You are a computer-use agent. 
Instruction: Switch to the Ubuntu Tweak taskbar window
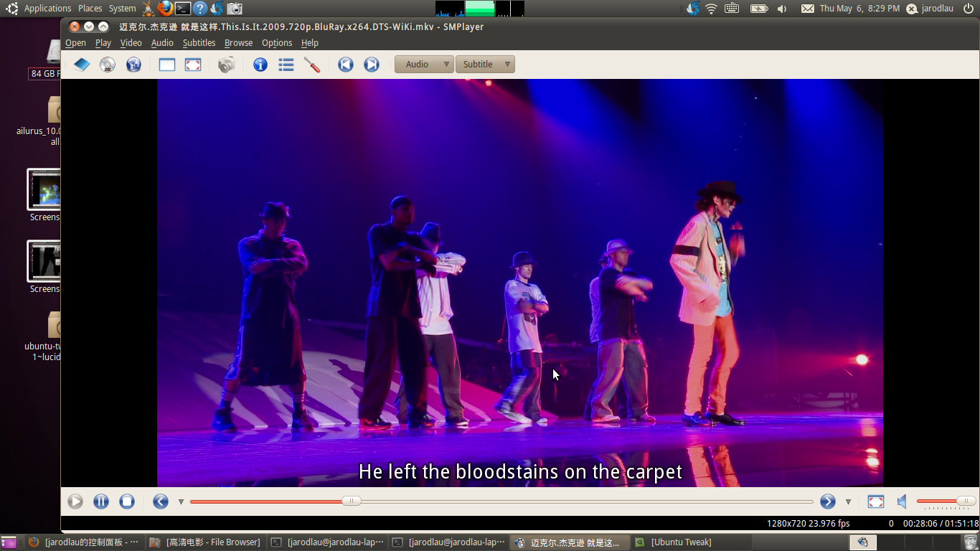[x=690, y=542]
